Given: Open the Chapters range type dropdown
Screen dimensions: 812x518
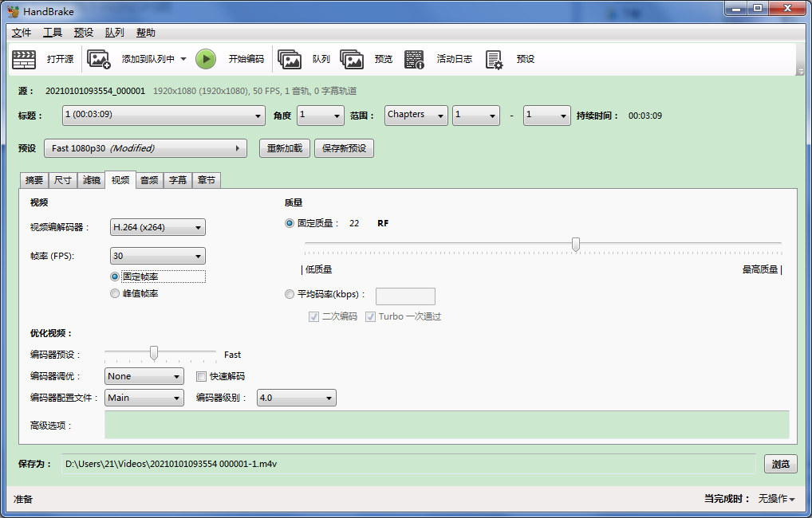Looking at the screenshot, I should pos(416,116).
